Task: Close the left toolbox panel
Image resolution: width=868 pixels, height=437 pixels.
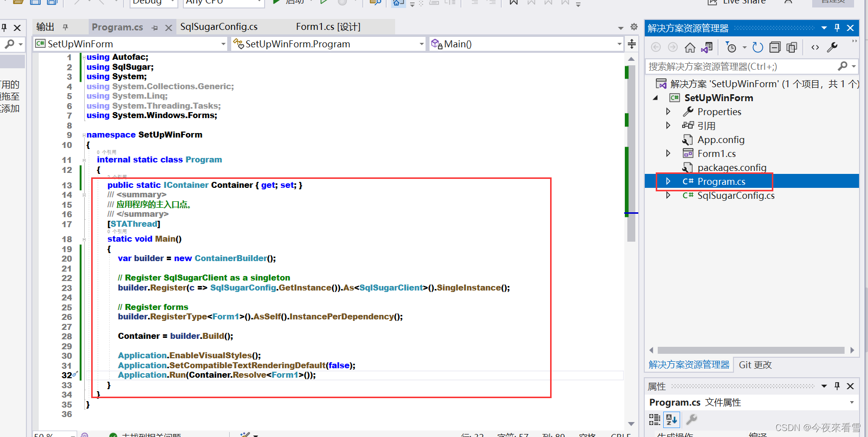Action: click(x=17, y=28)
